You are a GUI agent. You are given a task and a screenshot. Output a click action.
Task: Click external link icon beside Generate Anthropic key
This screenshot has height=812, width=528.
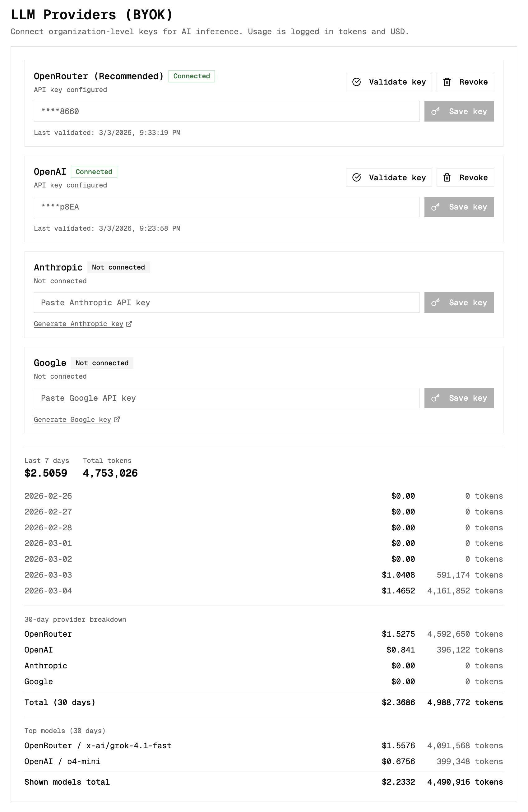pos(129,324)
